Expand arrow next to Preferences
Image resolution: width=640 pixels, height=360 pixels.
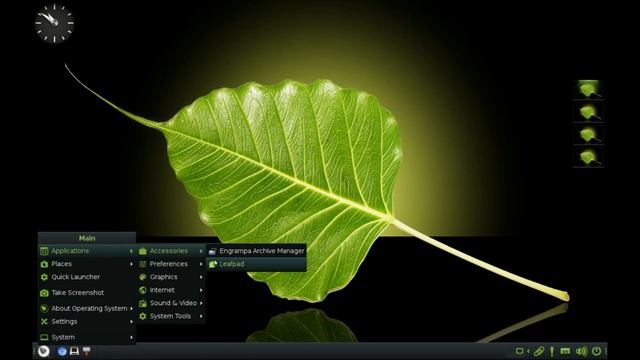pyautogui.click(x=201, y=264)
